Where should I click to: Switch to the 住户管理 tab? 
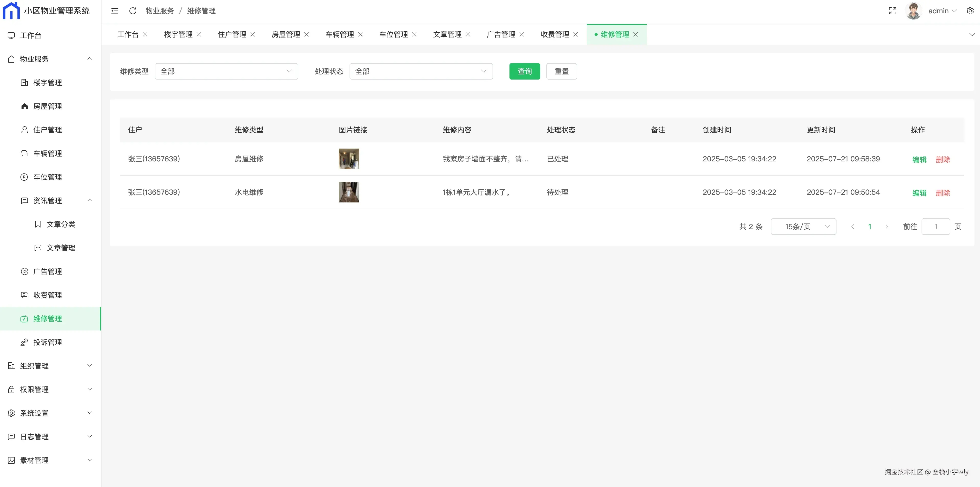pos(232,35)
